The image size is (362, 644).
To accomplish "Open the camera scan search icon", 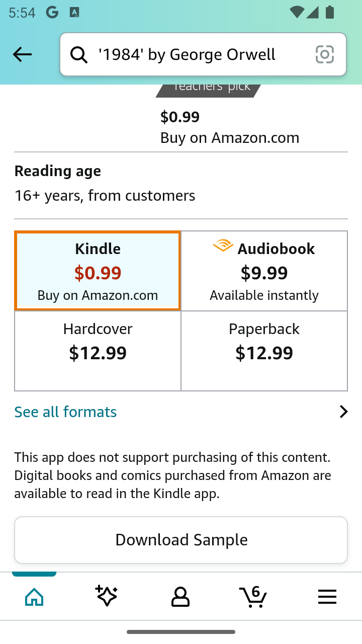I will click(x=324, y=54).
